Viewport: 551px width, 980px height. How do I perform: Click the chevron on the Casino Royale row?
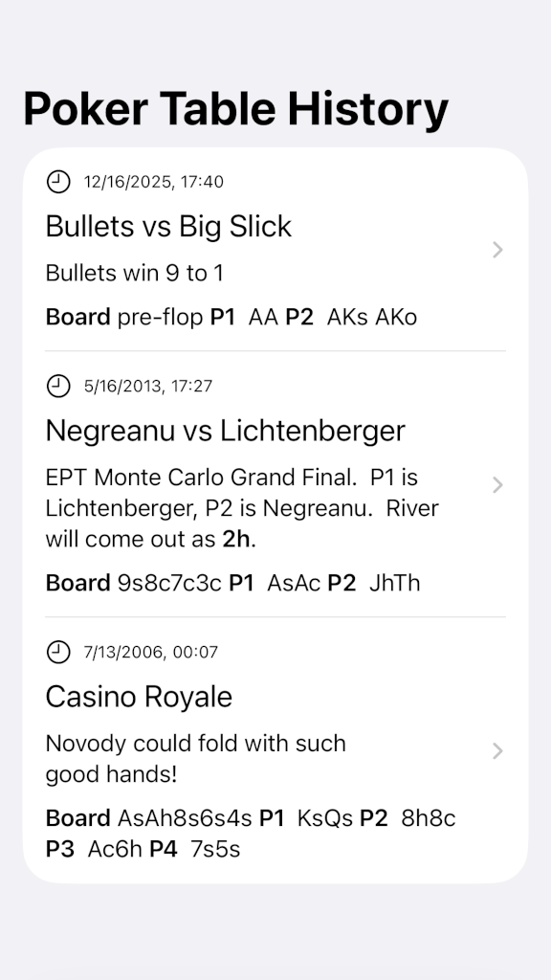click(497, 751)
